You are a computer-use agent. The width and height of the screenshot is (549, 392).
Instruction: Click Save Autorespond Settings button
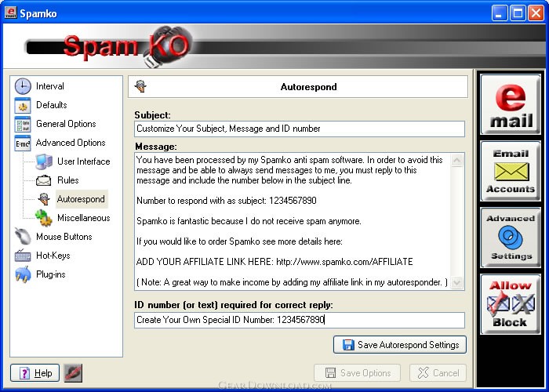[x=400, y=345]
